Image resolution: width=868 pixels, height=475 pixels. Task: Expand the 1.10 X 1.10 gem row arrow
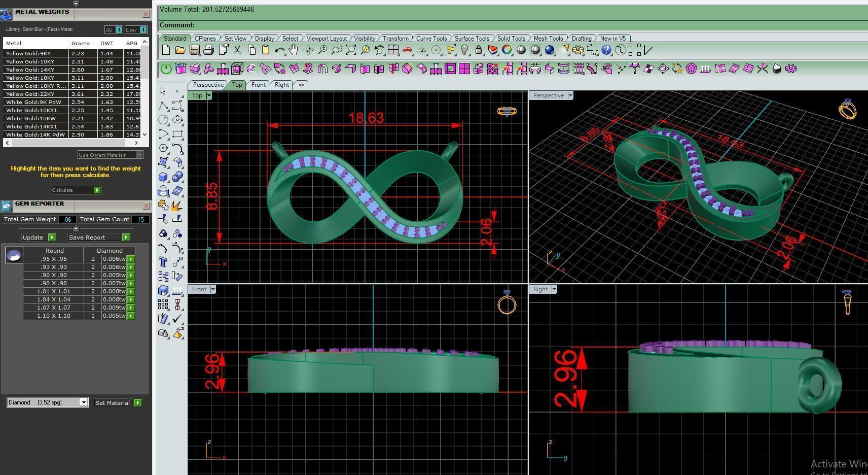coord(131,316)
